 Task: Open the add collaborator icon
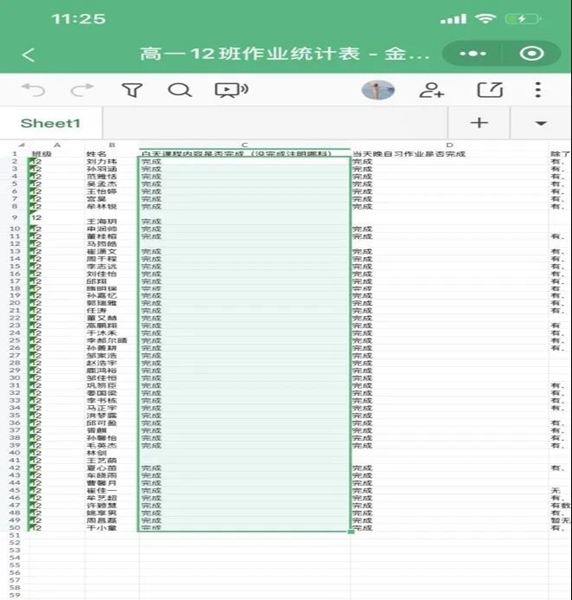(x=432, y=90)
